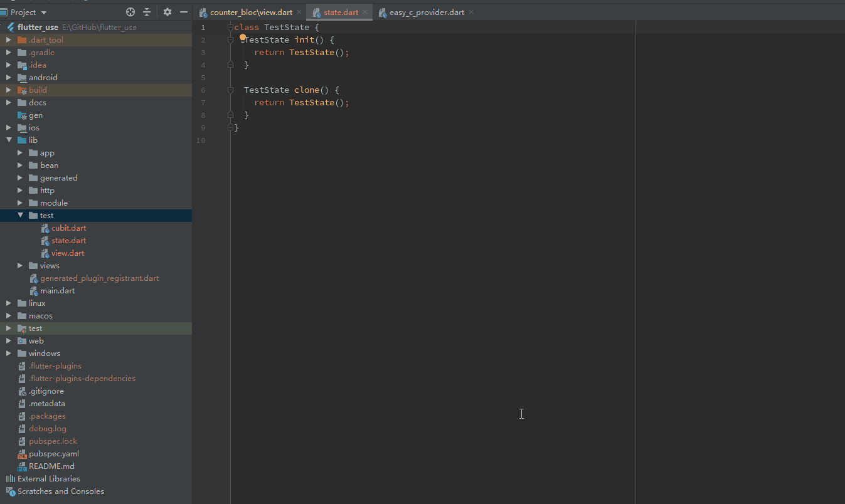Hide the Project tool window

(184, 12)
